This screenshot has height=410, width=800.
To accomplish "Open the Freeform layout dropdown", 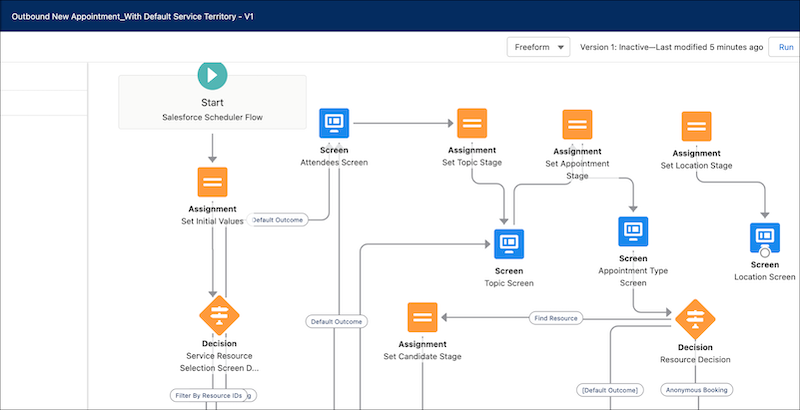I will [538, 47].
